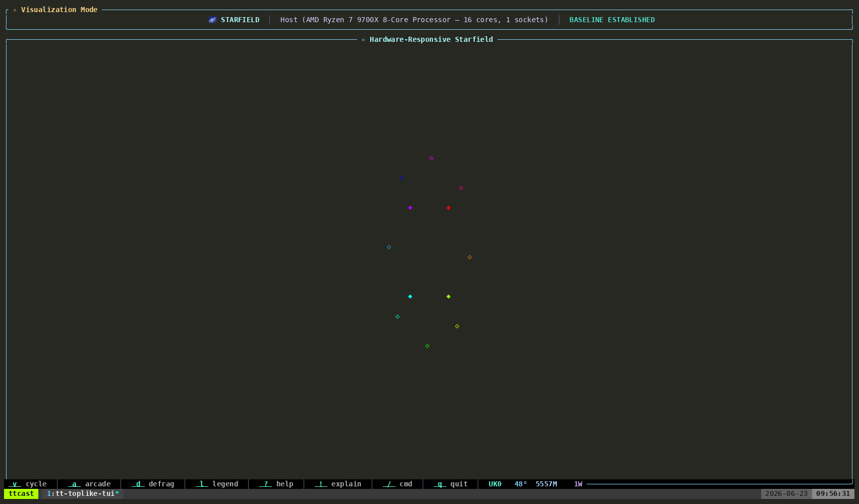Click the solid red diamond star

[448, 208]
